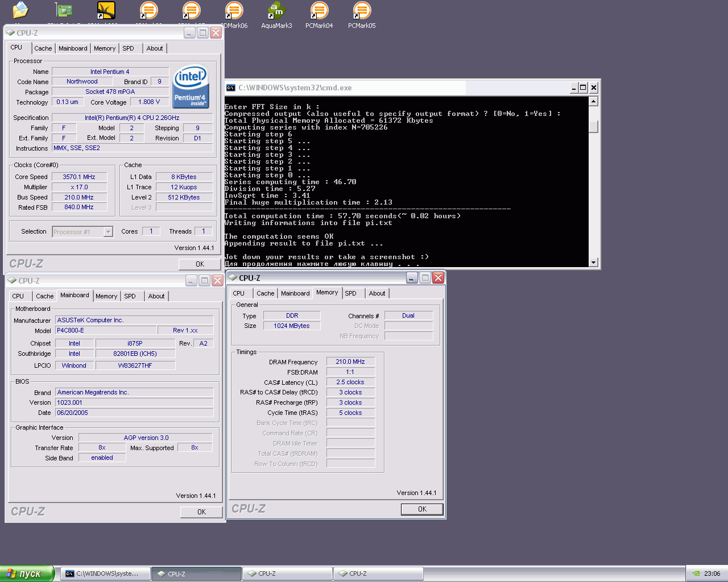Open About tab in the top CPU-Z window

[155, 49]
